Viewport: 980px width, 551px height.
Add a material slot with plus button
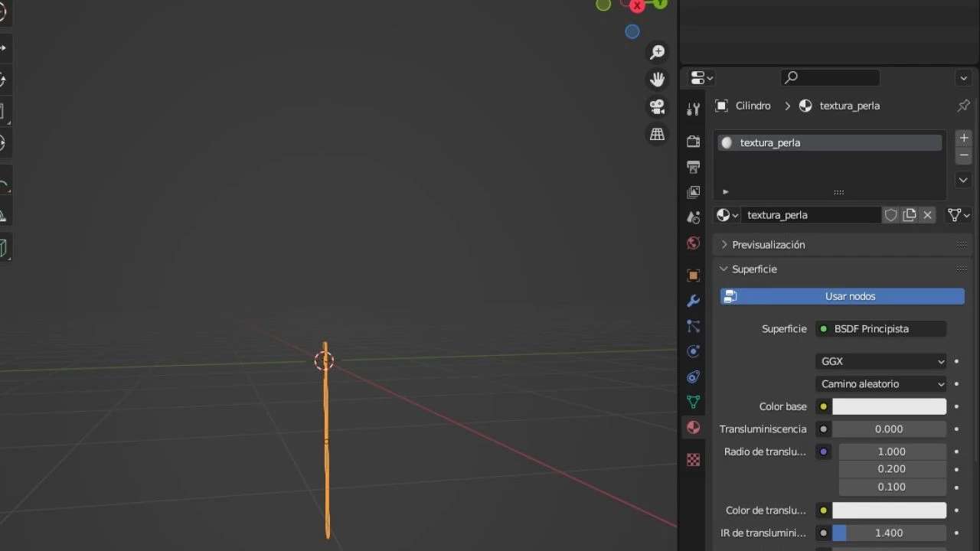964,139
